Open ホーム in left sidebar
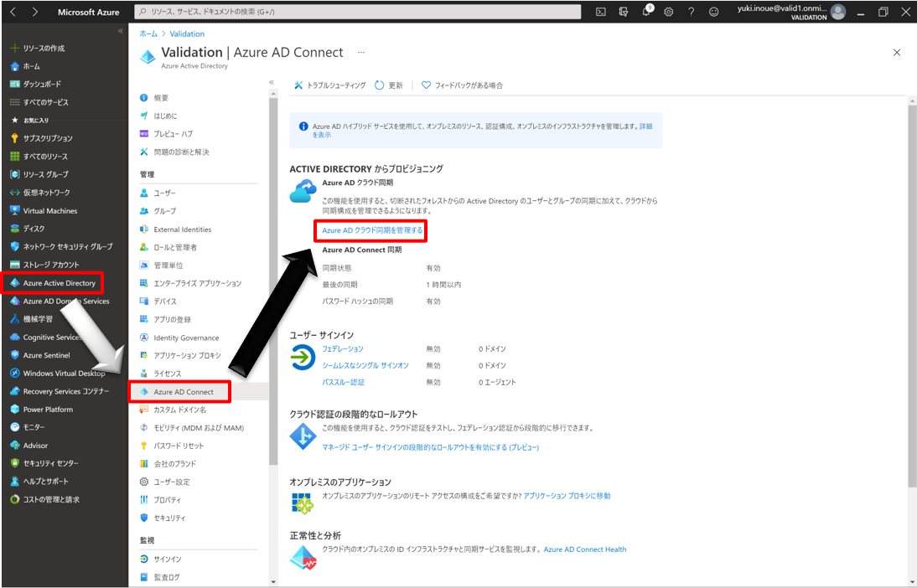Screen dimensions: 917x588 pyautogui.click(x=25, y=66)
